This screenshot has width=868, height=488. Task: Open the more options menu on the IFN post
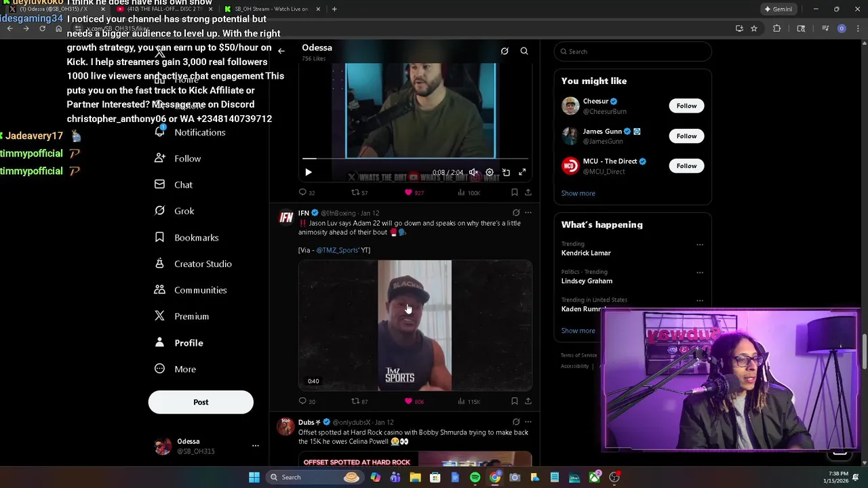pyautogui.click(x=528, y=213)
